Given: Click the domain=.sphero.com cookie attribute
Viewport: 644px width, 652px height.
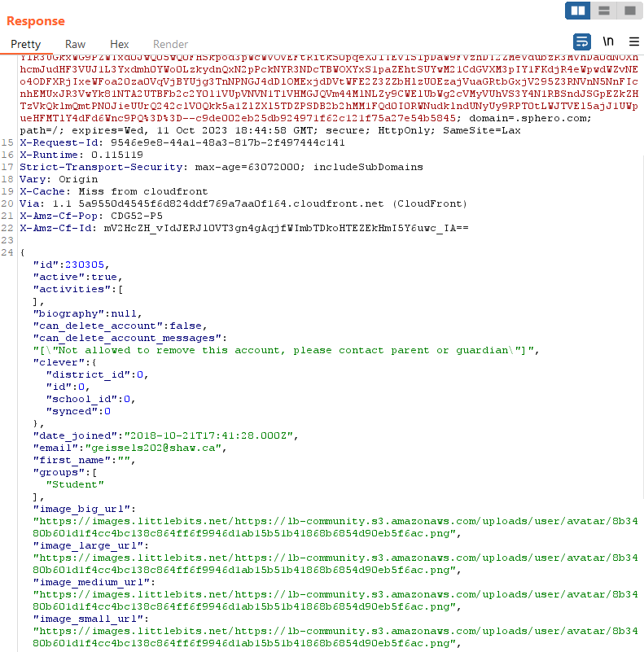Looking at the screenshot, I should (x=530, y=118).
